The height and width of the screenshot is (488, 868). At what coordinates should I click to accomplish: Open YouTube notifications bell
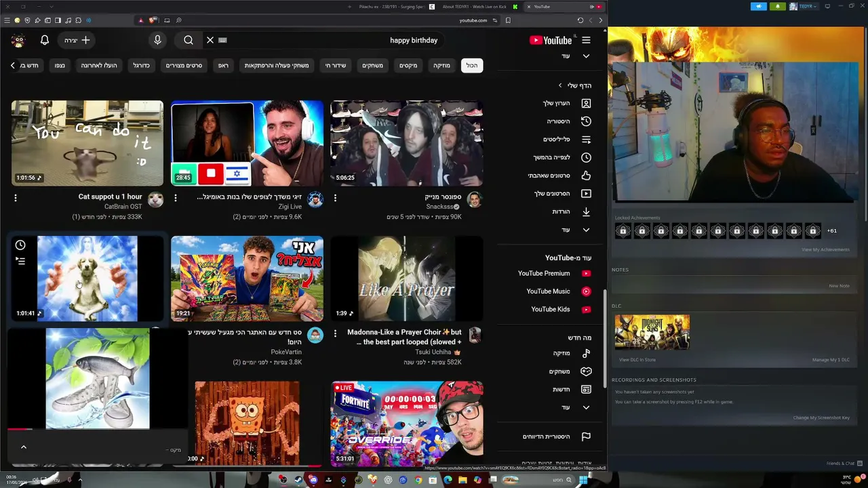pyautogui.click(x=45, y=41)
